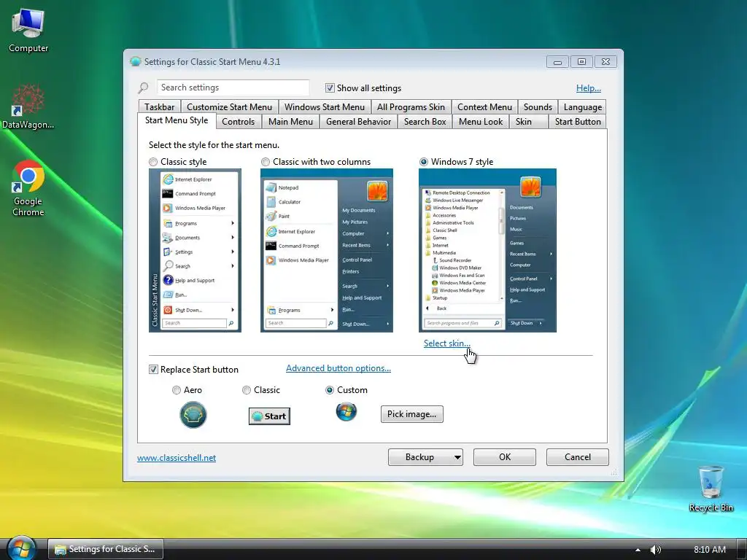Image resolution: width=747 pixels, height=560 pixels.
Task: Select the Start Menu Style tab
Action: click(177, 120)
